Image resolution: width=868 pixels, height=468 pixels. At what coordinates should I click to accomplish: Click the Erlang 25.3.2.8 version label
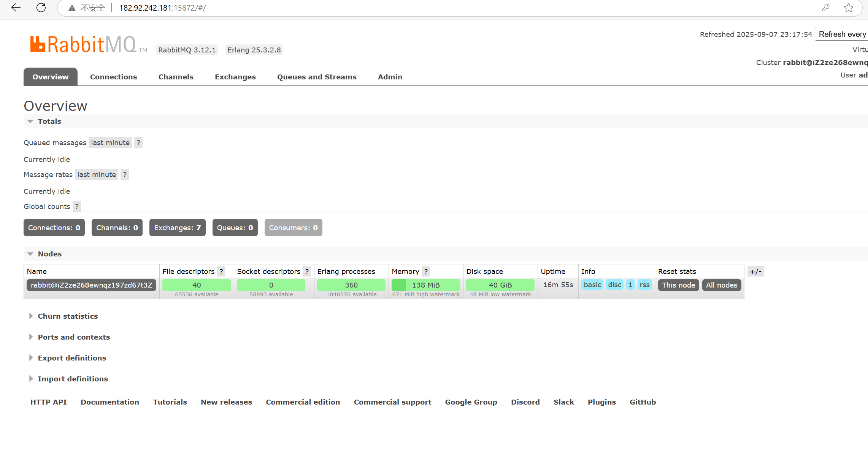coord(254,50)
